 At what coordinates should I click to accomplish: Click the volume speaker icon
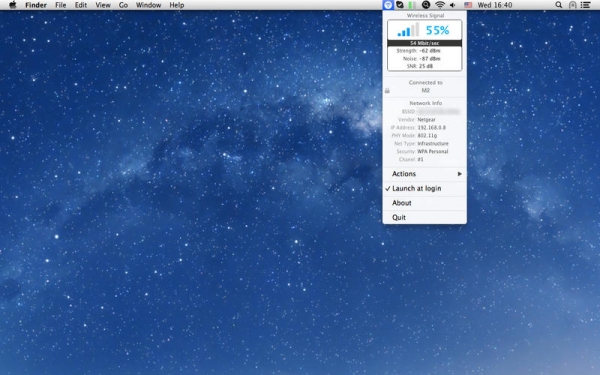coord(453,5)
